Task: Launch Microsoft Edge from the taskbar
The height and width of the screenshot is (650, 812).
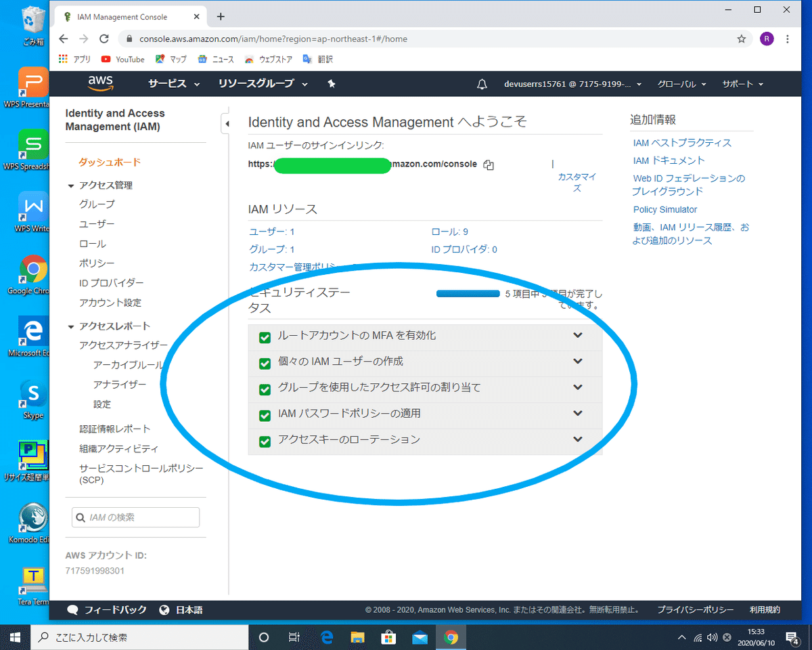Action: [327, 637]
